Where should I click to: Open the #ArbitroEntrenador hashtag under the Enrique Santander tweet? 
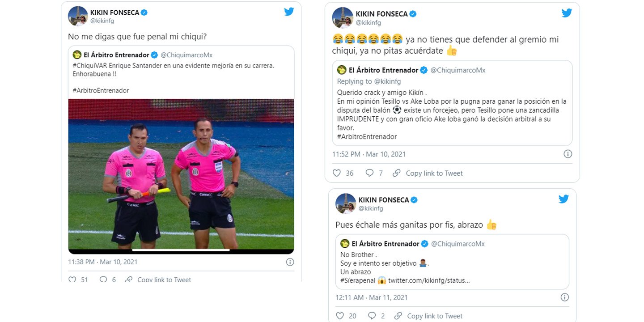tap(101, 90)
